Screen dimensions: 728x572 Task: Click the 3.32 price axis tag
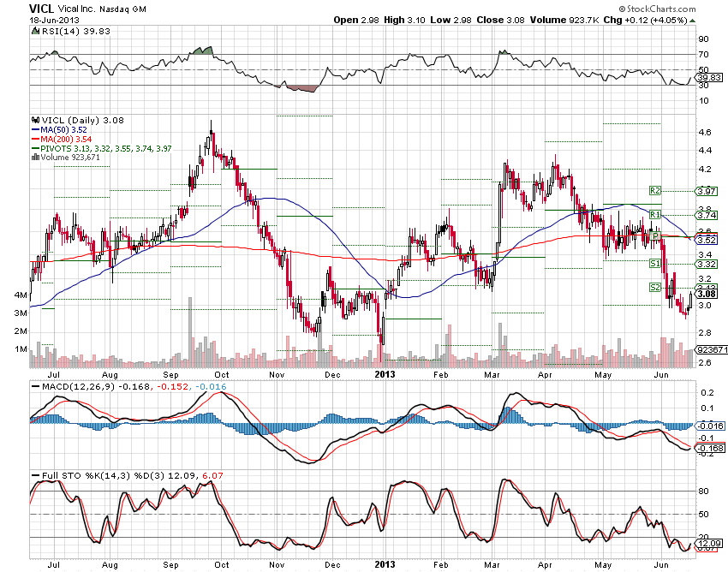click(707, 265)
